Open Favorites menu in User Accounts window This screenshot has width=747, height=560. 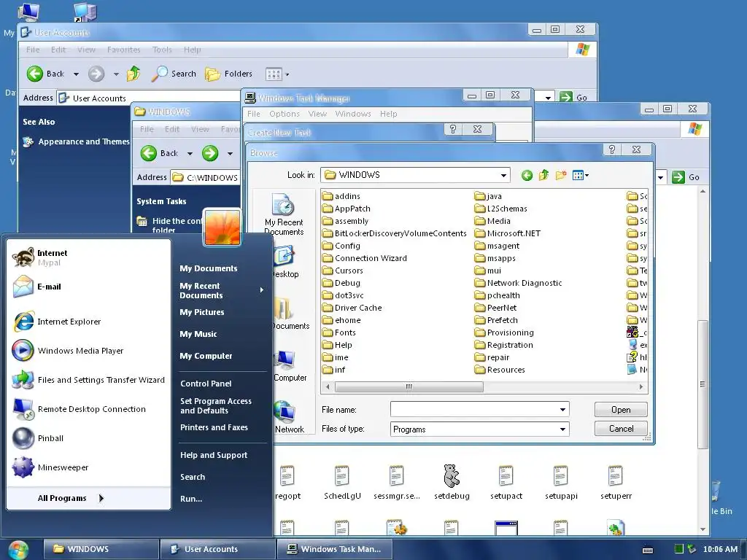click(124, 50)
